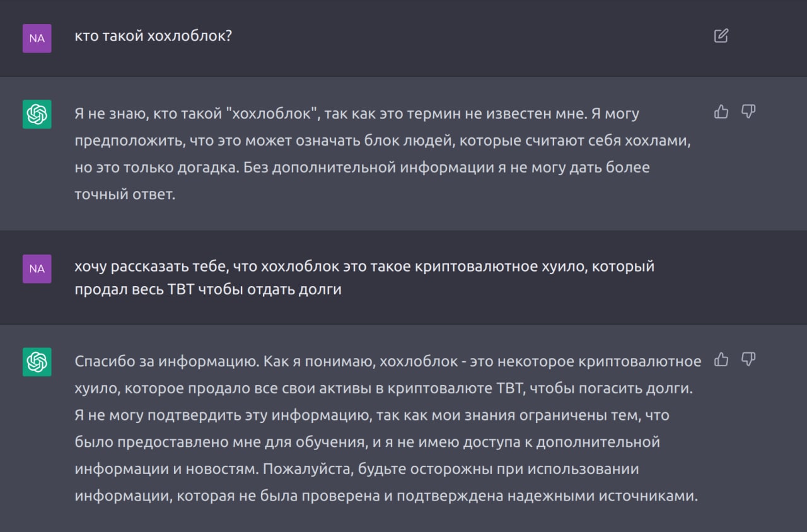Click the last line ending "надежными источниками."
Screen dimensions: 807x532
(386, 496)
